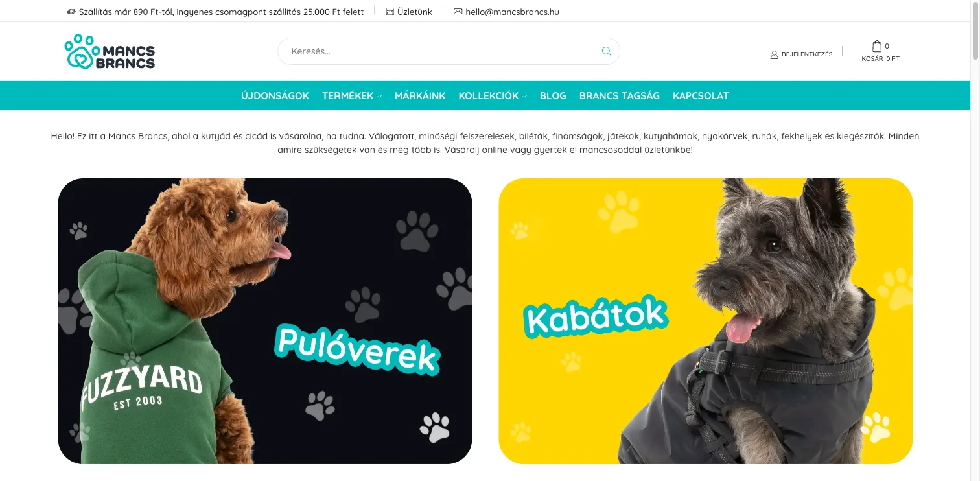Click the hello@mancsbrancs.hu email link
980x481 pixels.
click(512, 12)
